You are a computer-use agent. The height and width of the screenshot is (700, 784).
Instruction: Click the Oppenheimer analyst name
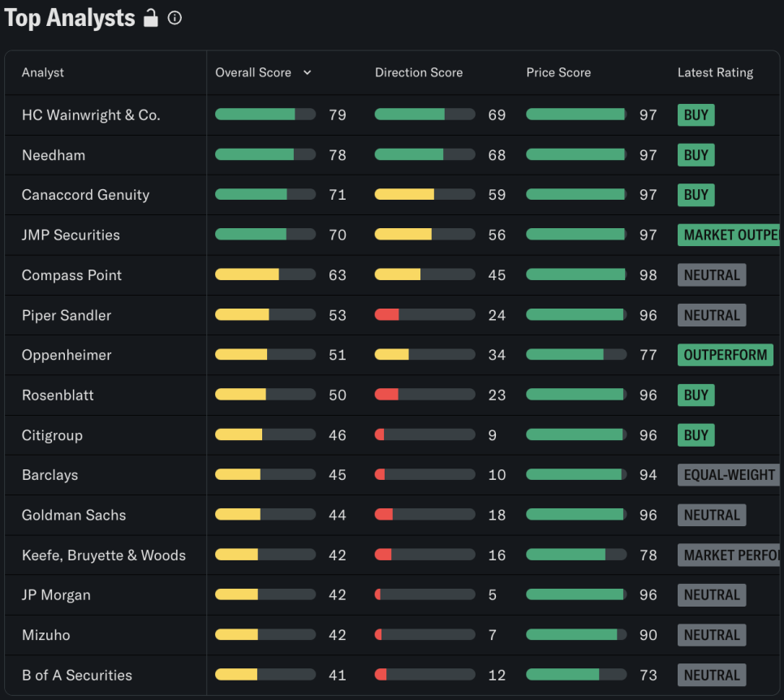tap(67, 355)
